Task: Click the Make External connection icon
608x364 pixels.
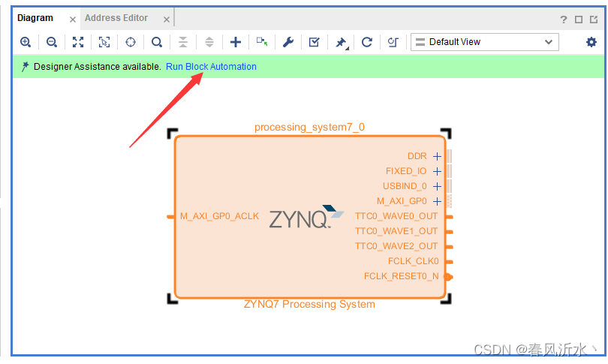Action: (x=262, y=42)
